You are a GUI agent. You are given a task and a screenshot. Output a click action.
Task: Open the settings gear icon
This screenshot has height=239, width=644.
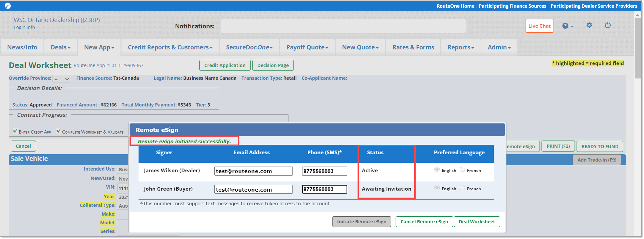coord(589,25)
